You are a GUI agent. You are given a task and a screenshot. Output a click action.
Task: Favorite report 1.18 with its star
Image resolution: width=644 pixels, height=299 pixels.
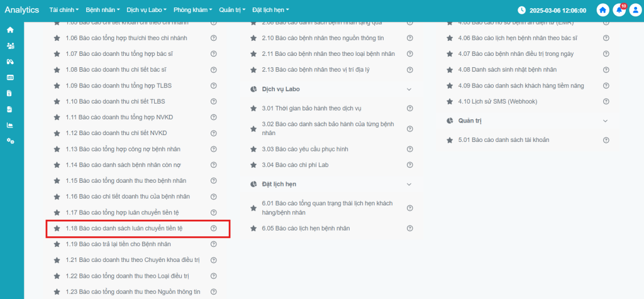57,229
